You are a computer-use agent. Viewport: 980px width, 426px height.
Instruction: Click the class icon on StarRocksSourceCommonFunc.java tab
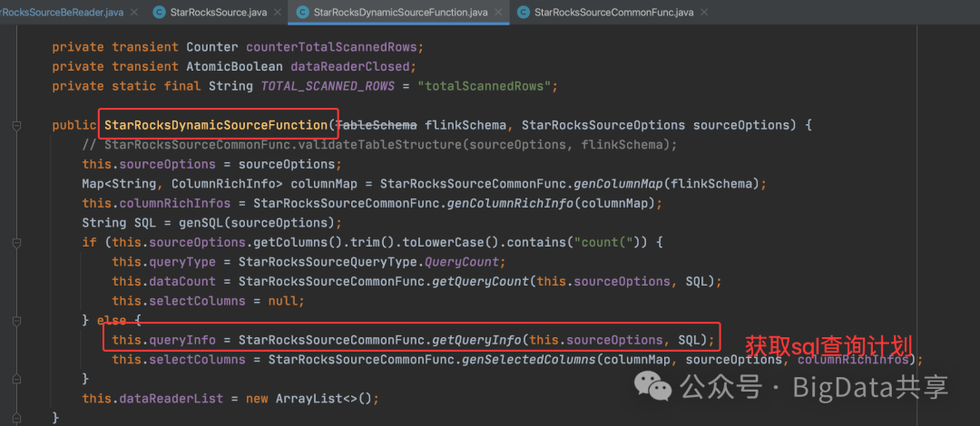point(524,12)
